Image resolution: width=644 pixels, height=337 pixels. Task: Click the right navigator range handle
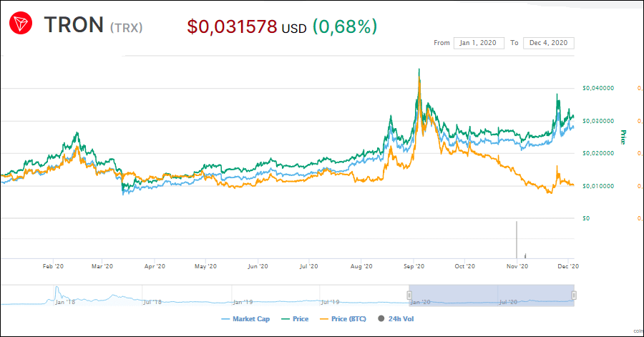click(x=574, y=295)
